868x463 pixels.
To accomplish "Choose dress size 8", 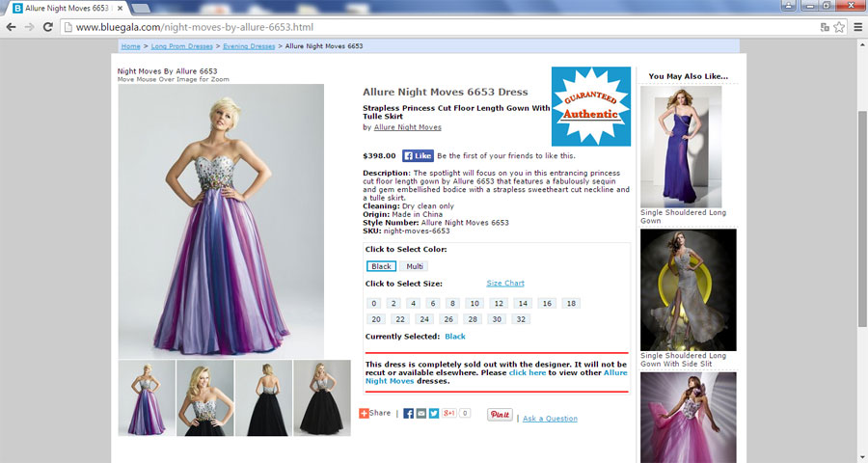I will 452,303.
